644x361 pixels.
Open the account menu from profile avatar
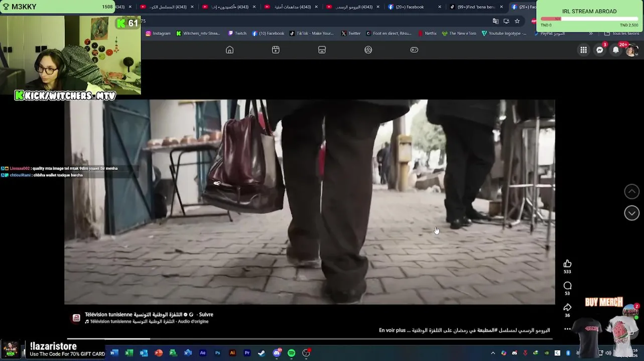click(631, 50)
